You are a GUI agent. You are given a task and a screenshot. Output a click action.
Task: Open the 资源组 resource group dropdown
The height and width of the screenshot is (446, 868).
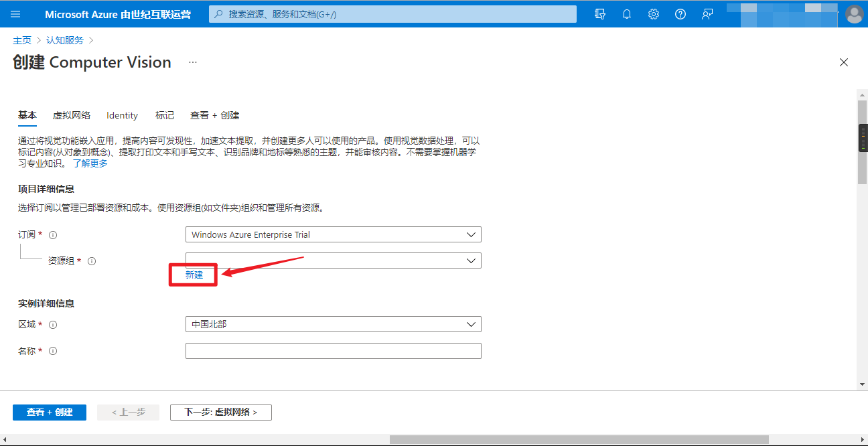click(x=333, y=261)
